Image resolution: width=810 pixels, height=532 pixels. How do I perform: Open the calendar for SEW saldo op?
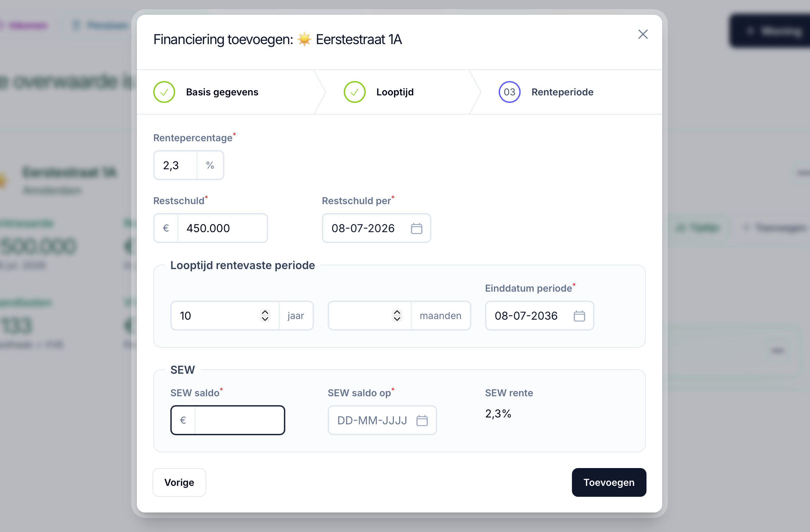click(422, 421)
